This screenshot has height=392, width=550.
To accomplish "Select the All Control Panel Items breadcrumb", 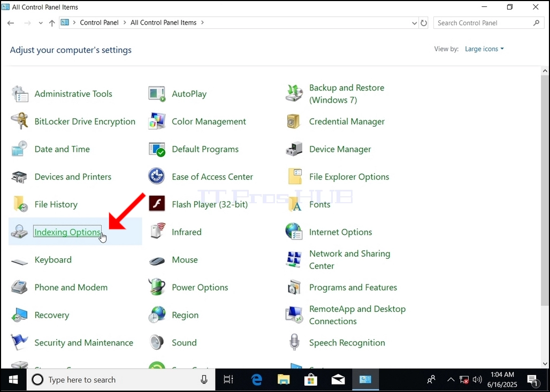I will click(x=164, y=22).
